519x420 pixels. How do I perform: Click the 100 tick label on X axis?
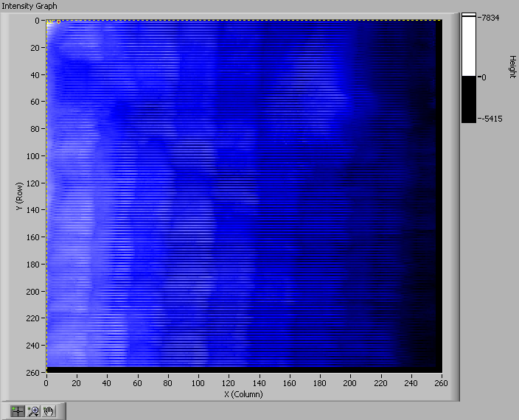198,383
